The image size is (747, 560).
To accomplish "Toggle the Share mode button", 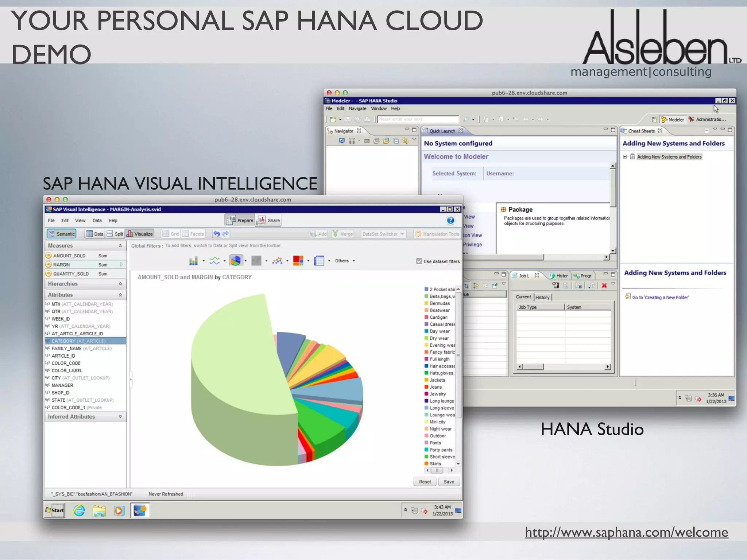I will [x=268, y=220].
